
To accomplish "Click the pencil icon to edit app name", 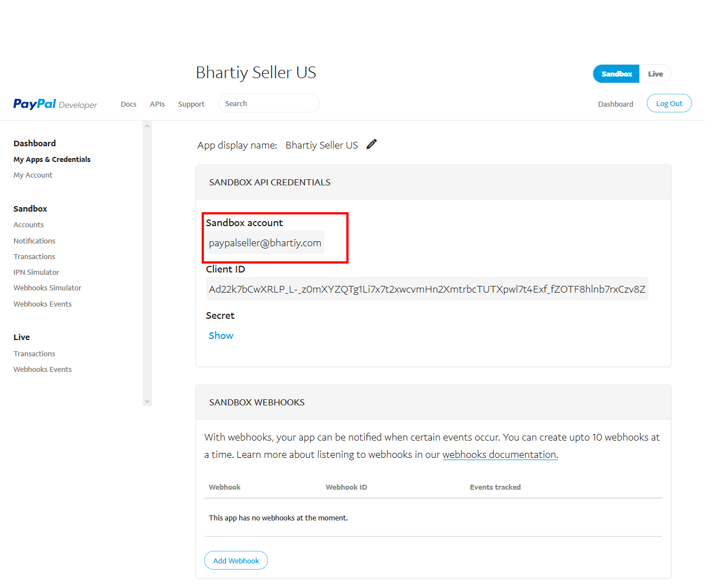I will [x=371, y=145].
